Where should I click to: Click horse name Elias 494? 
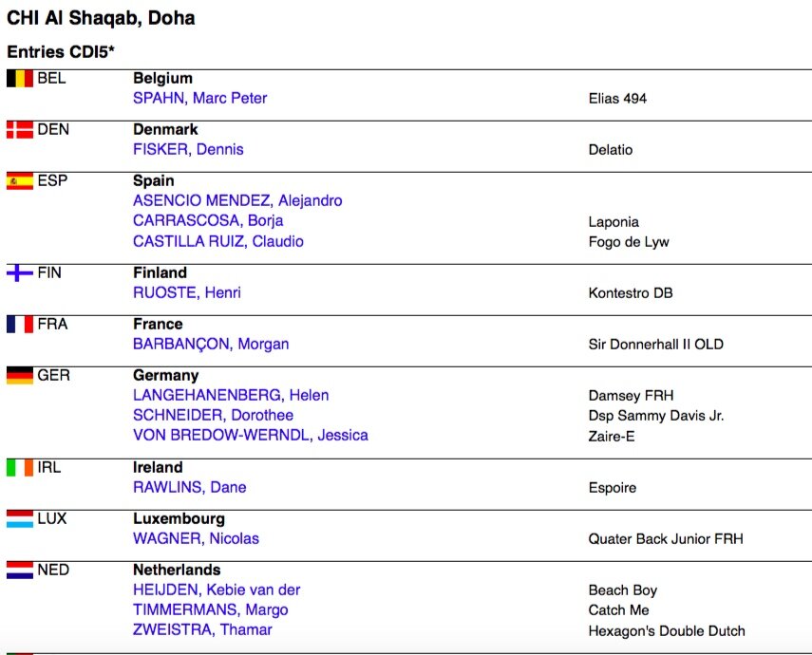617,99
